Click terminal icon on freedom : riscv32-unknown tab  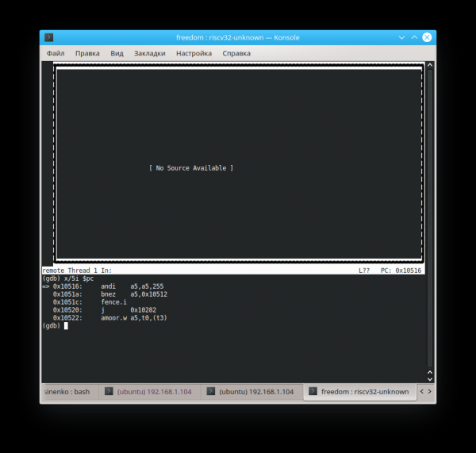313,392
